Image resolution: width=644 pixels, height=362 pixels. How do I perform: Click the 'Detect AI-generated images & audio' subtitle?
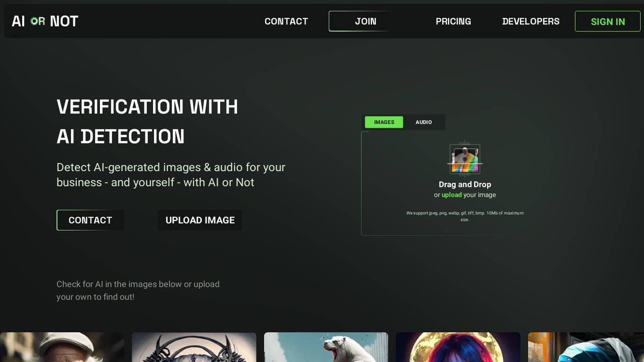171,175
